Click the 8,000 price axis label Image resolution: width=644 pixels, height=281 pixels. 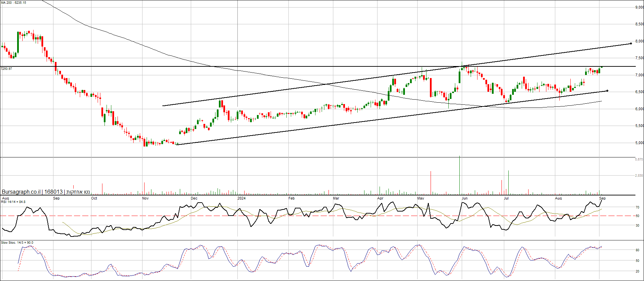[x=639, y=41]
